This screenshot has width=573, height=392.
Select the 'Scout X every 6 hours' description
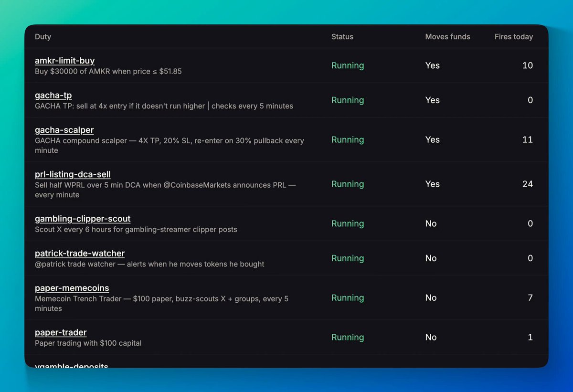click(x=136, y=230)
